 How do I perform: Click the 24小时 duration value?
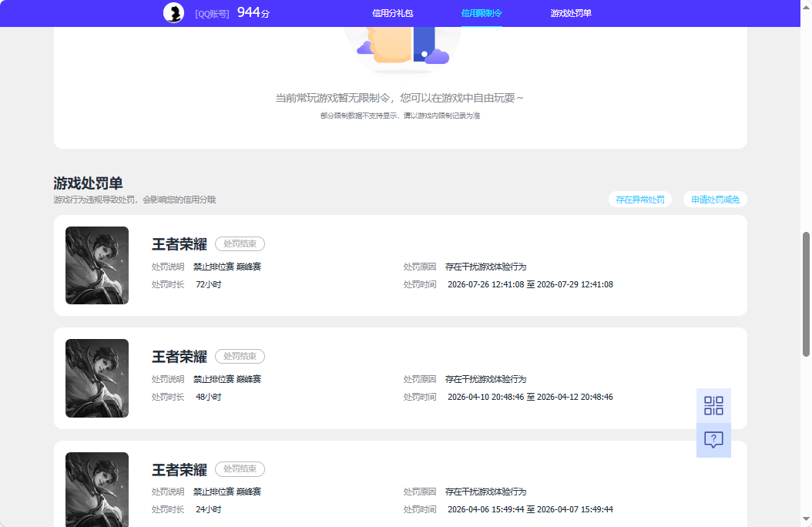[x=209, y=509]
